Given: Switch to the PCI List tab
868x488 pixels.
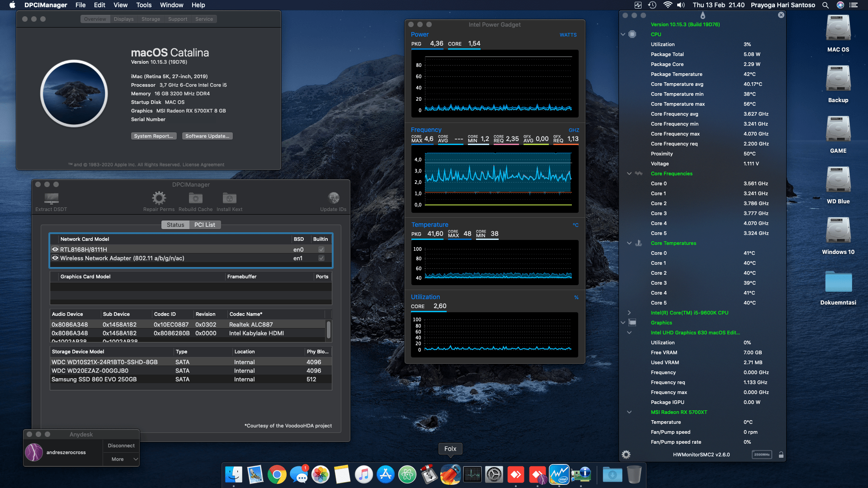Looking at the screenshot, I should pos(205,225).
